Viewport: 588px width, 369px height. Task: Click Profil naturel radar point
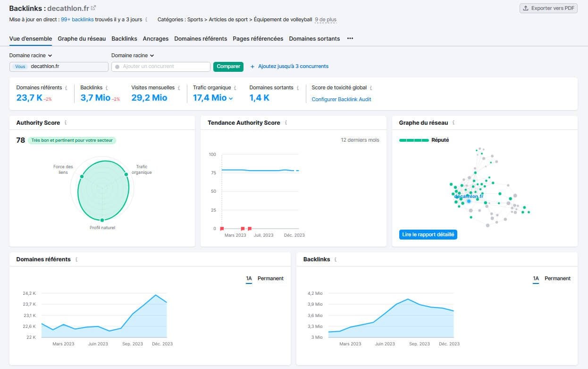(x=102, y=220)
